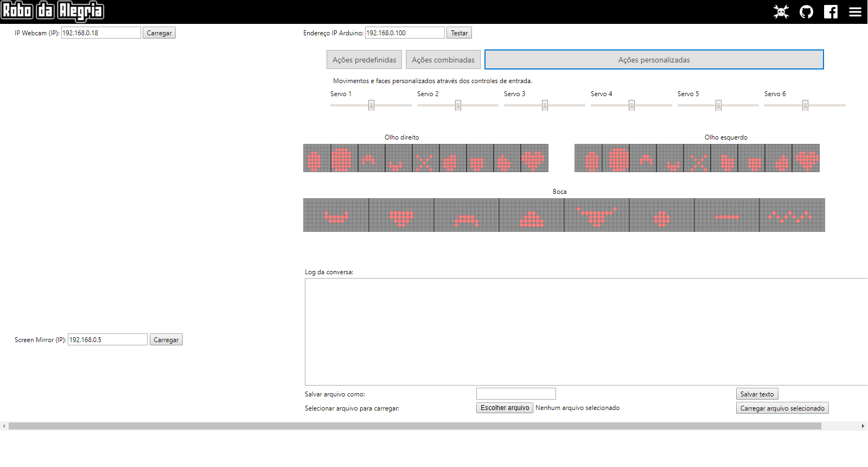Select the sixth slanted pattern in Olho direito

point(453,158)
